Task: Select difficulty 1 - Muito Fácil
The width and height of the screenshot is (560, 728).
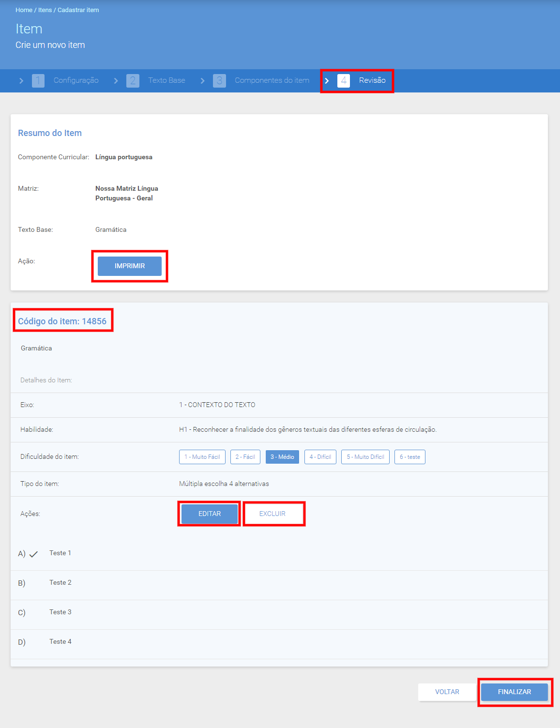Action: pyautogui.click(x=202, y=457)
